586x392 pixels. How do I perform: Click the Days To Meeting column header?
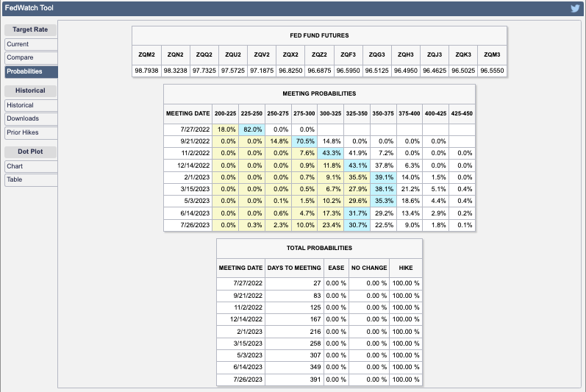(294, 268)
